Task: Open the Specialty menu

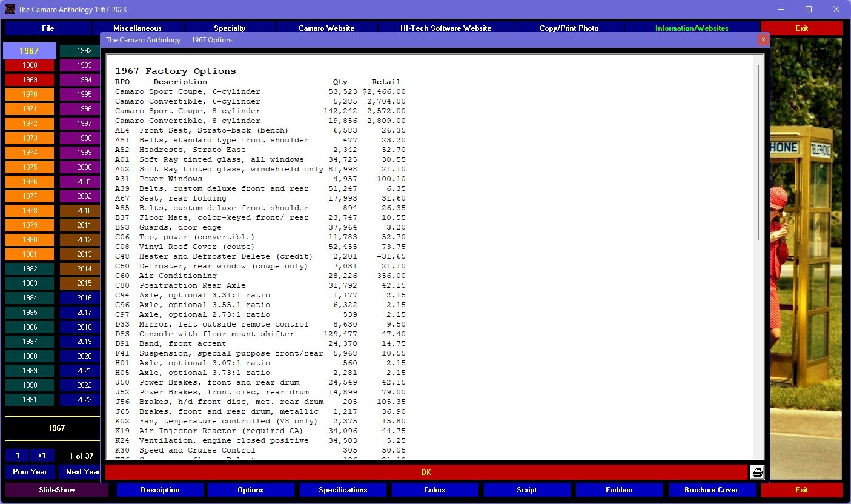Action: [230, 28]
